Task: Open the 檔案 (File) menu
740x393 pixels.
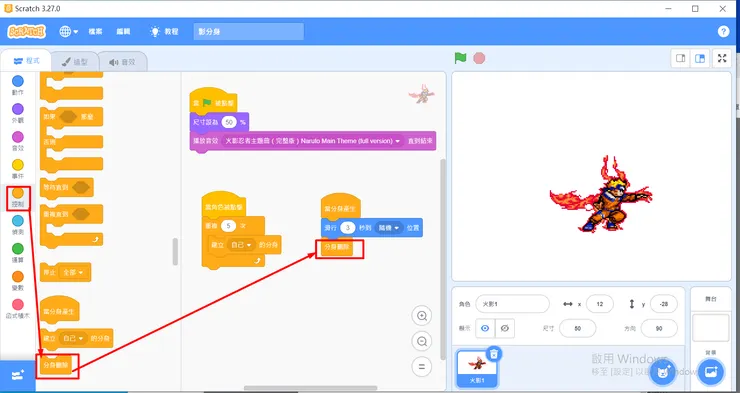Action: [95, 32]
